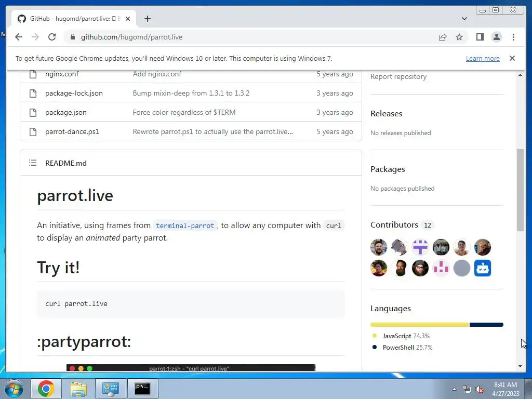Image resolution: width=532 pixels, height=399 pixels.
Task: Open Command Prompt from the taskbar
Action: (x=142, y=389)
